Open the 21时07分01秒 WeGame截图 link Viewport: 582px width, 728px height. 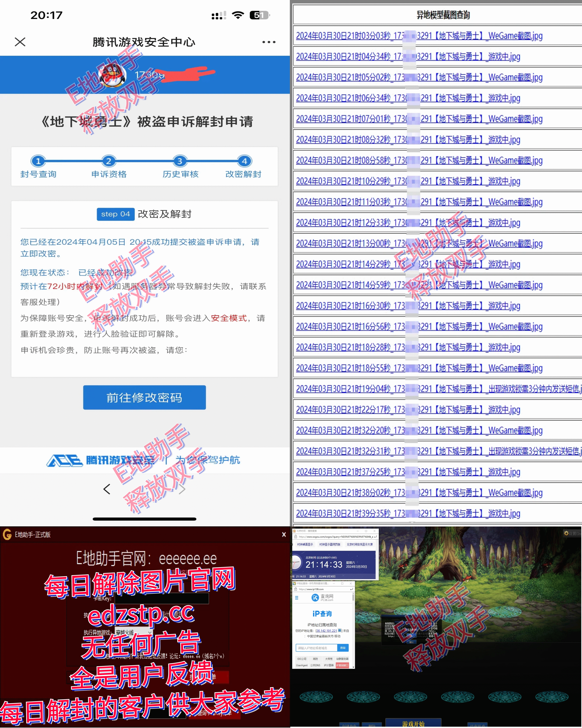(419, 119)
